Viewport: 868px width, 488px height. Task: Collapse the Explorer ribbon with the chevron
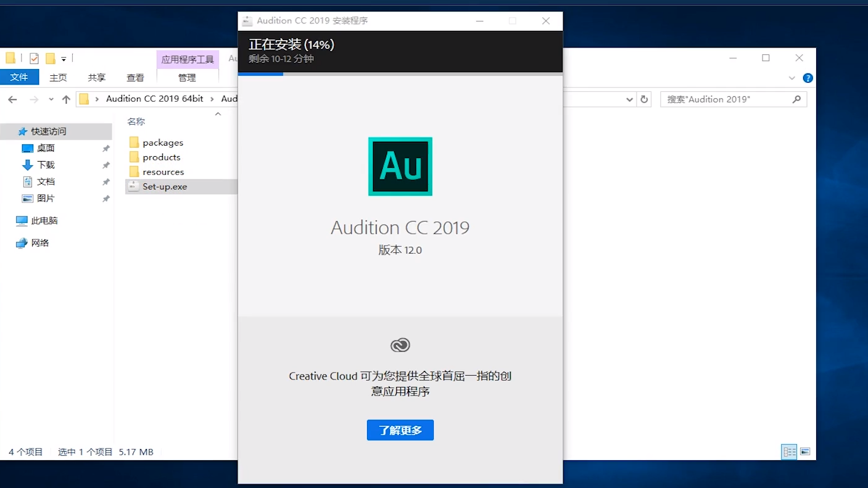[x=792, y=78]
